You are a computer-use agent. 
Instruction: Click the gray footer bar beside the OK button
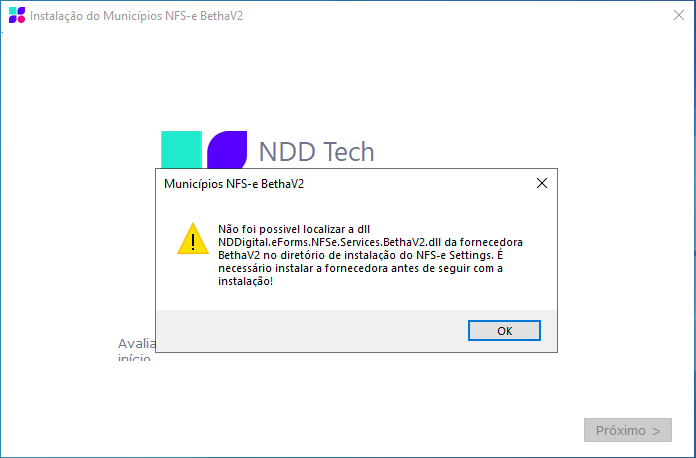tap(311, 331)
